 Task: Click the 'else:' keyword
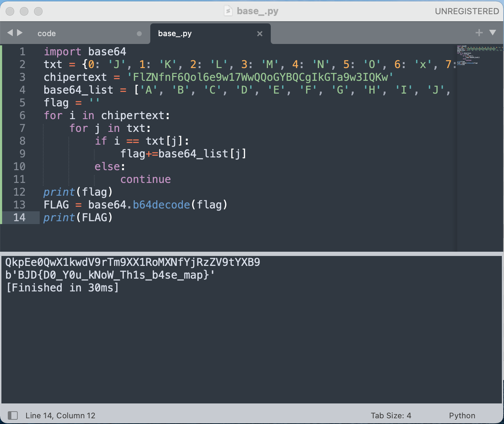click(110, 167)
